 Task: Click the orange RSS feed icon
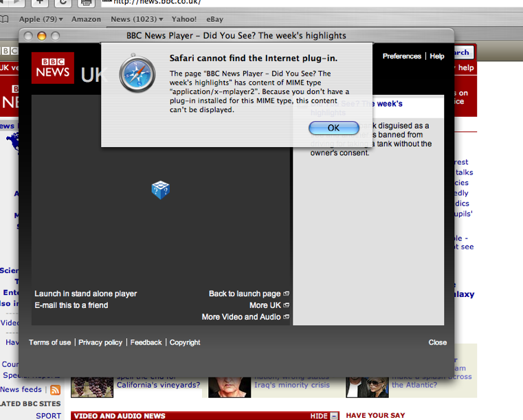point(55,390)
